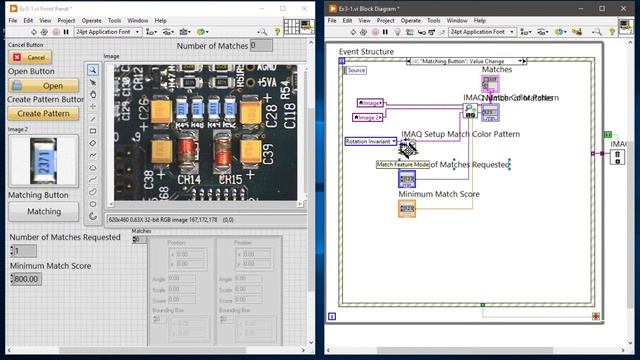Select the Rectangle ROI tool

click(93, 131)
